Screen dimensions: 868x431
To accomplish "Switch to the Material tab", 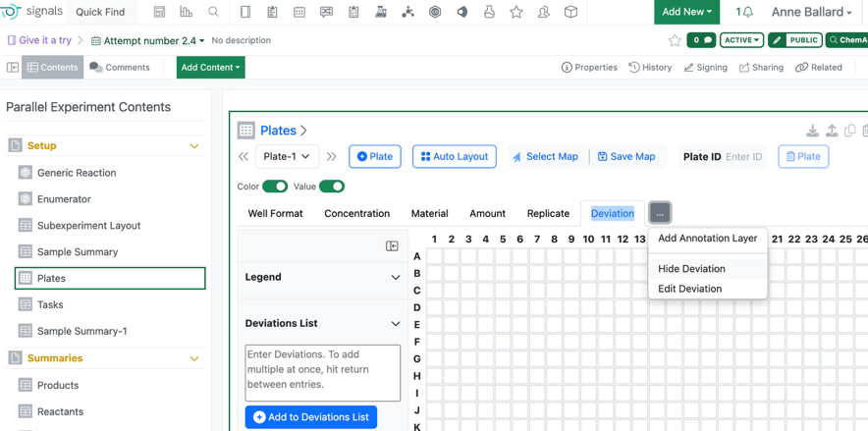I will (429, 214).
